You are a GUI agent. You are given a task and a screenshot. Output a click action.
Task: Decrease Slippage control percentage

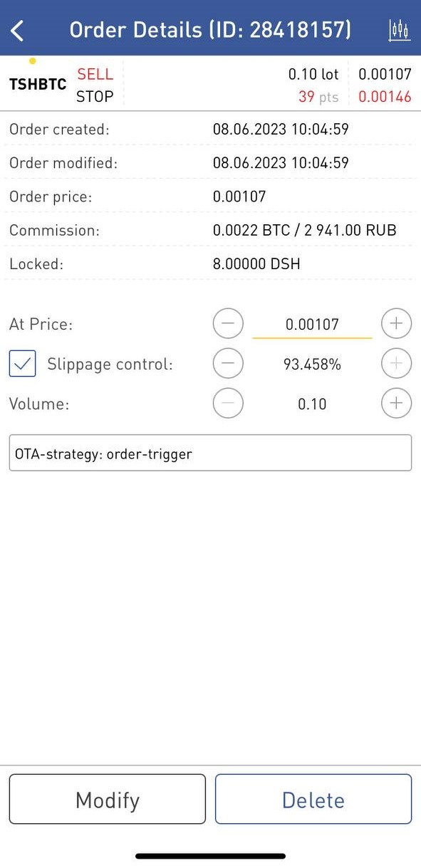pos(228,364)
